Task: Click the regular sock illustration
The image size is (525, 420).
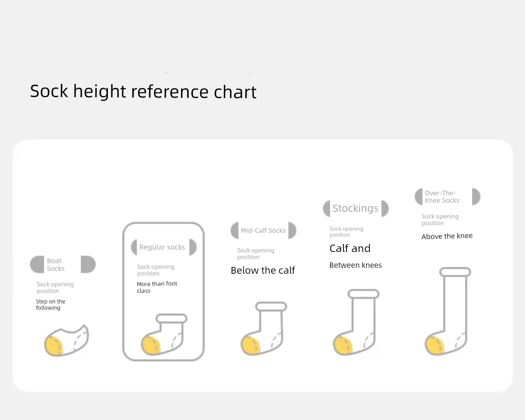Action: point(164,335)
